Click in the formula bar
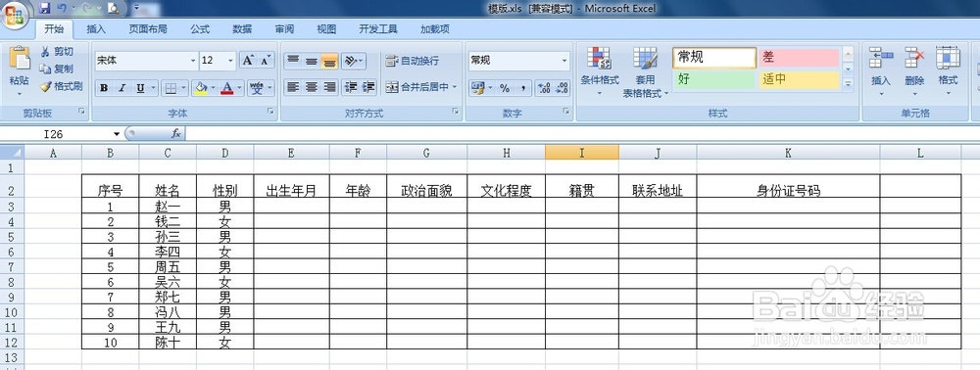The width and height of the screenshot is (980, 370). pyautogui.click(x=581, y=133)
